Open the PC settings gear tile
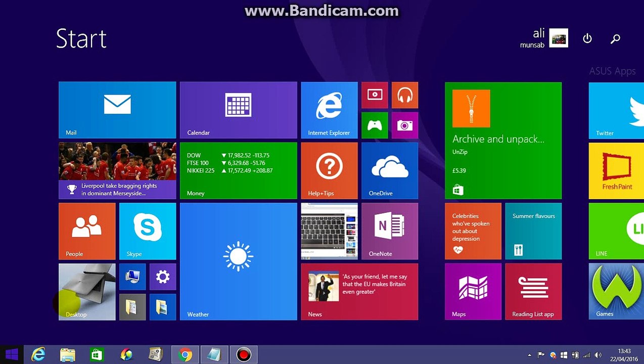The width and height of the screenshot is (644, 364). (x=163, y=277)
